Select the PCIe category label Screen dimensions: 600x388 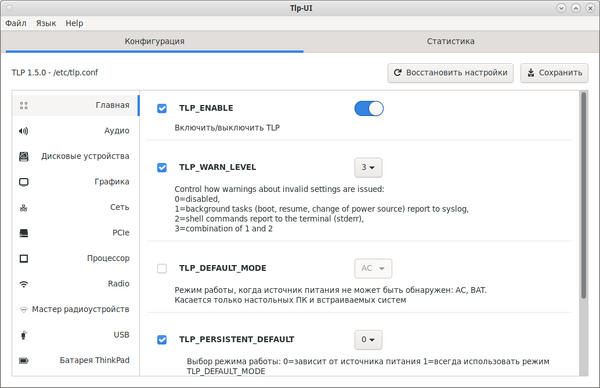pyautogui.click(x=121, y=233)
